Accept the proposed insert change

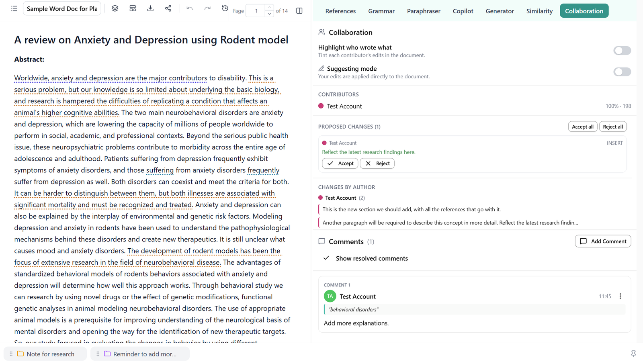click(340, 164)
